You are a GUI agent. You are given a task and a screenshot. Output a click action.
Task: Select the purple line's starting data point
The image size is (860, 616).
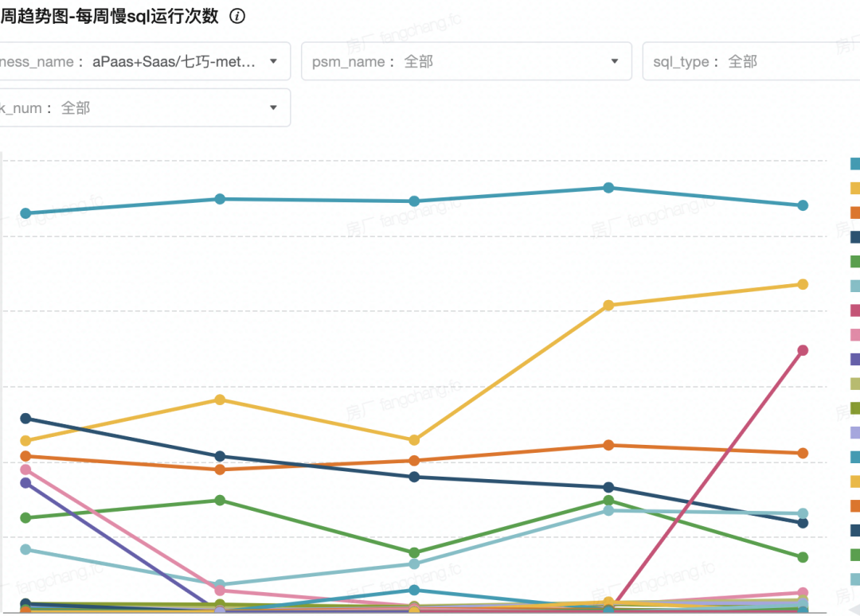click(25, 482)
